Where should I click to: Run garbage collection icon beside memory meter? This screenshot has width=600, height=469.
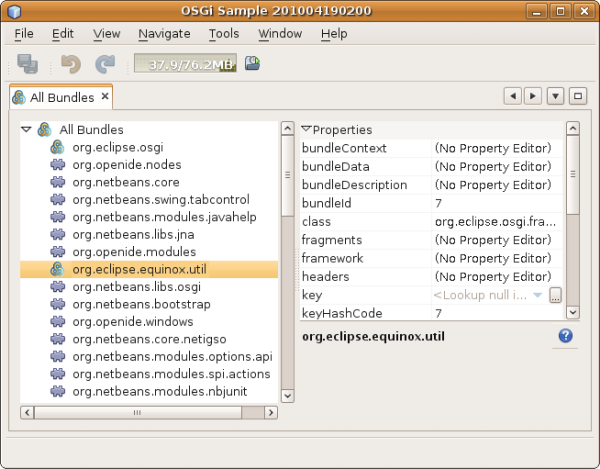[253, 64]
